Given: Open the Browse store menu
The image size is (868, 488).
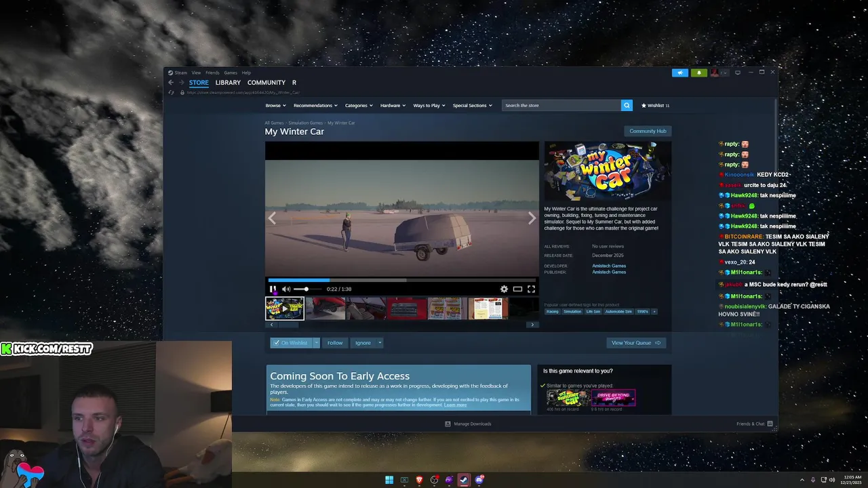Looking at the screenshot, I should (275, 105).
